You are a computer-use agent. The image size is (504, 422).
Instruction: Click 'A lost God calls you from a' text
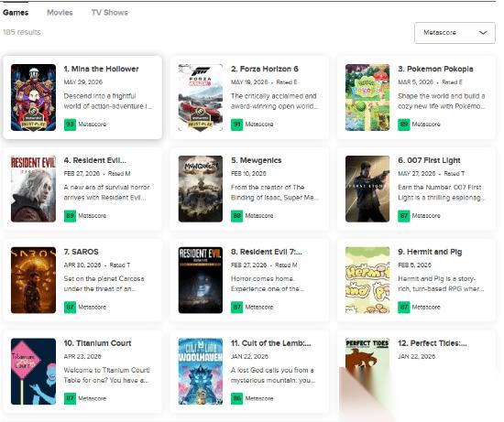tap(272, 370)
